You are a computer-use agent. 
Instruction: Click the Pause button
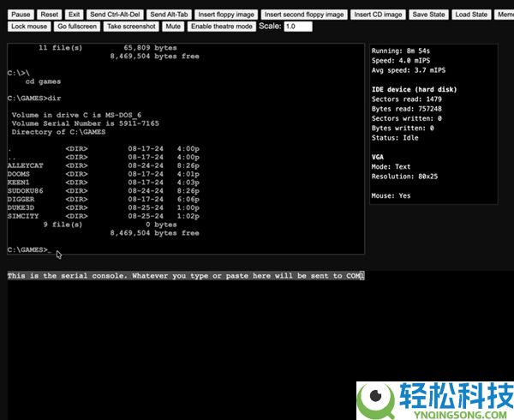tap(21, 15)
